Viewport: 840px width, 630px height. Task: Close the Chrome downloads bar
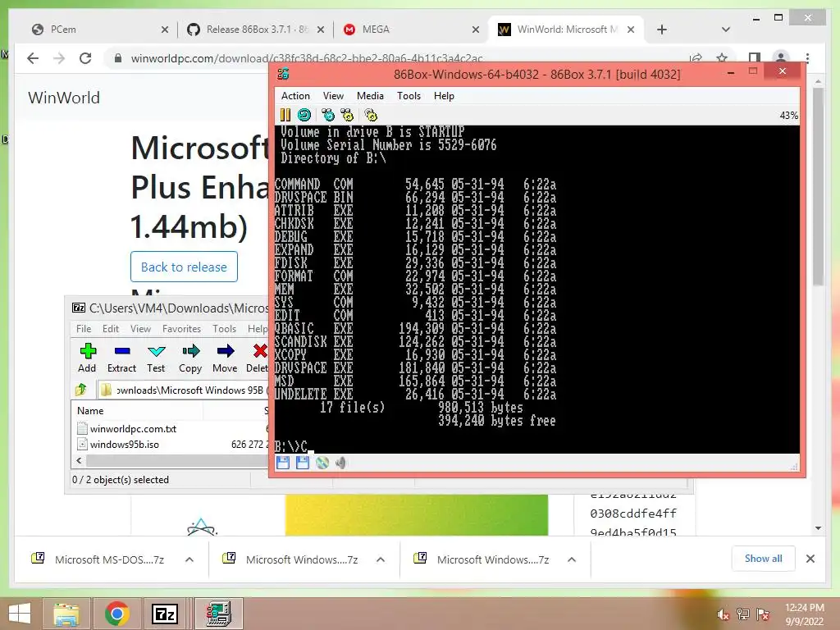[810, 559]
